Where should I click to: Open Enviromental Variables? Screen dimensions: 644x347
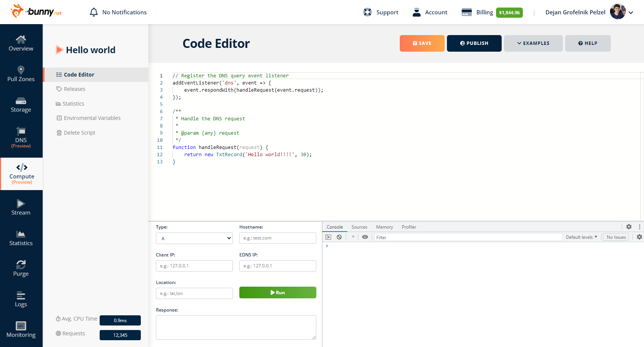89,118
